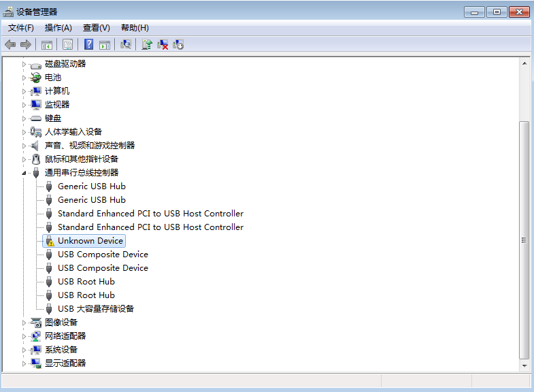Click the 人体学输入设备 HID icon

pos(36,132)
